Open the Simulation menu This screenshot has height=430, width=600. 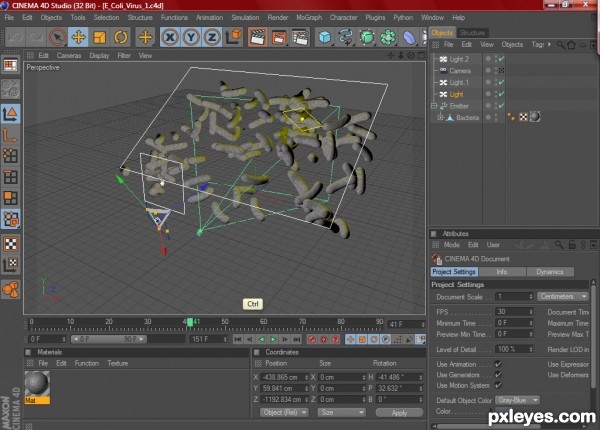[245, 18]
